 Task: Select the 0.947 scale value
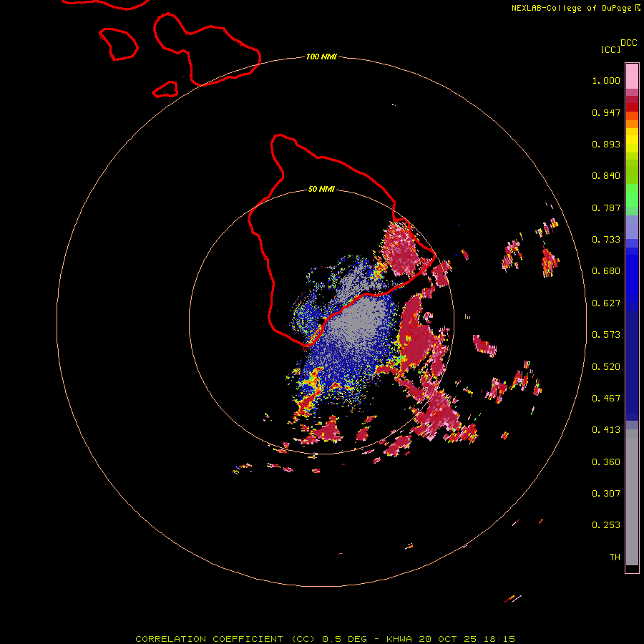[x=606, y=112]
